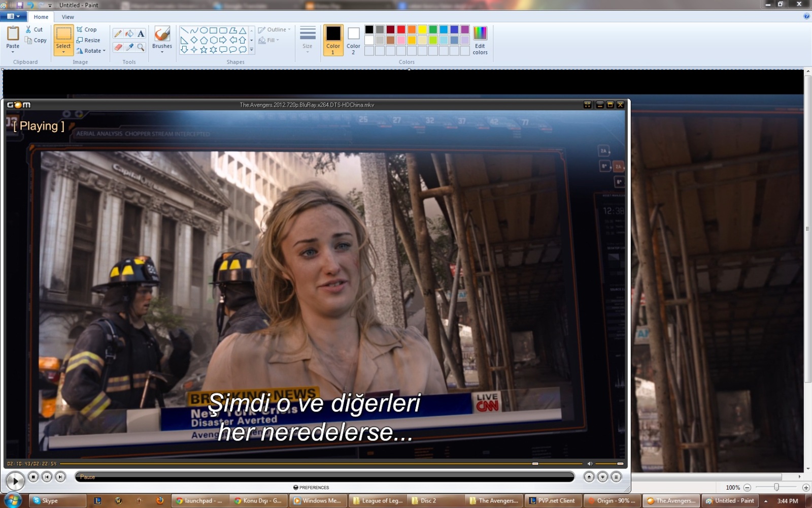812x508 pixels.
Task: Crop the image with Crop button
Action: coord(86,29)
